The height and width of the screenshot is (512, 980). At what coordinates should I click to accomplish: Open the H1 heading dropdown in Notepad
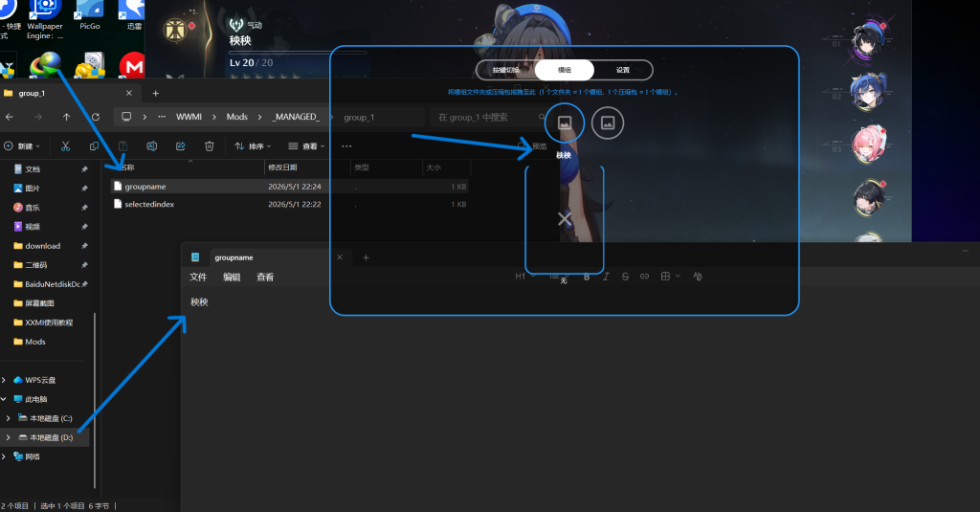point(525,277)
